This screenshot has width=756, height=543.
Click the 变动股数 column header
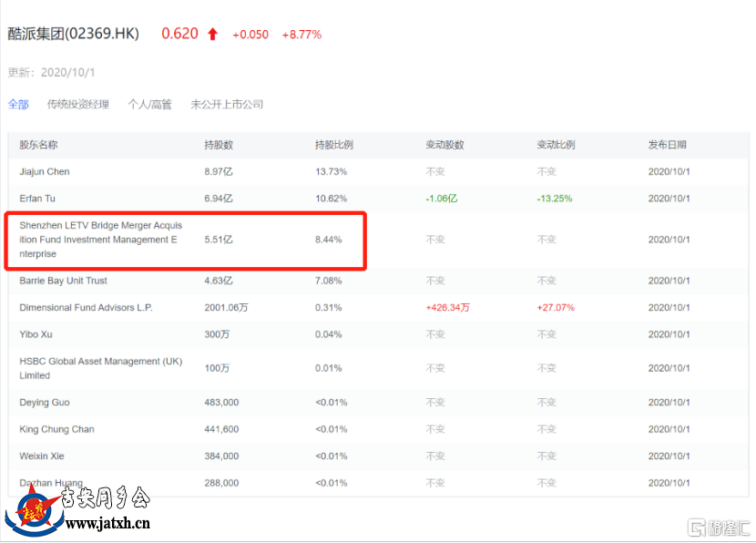[x=444, y=145]
